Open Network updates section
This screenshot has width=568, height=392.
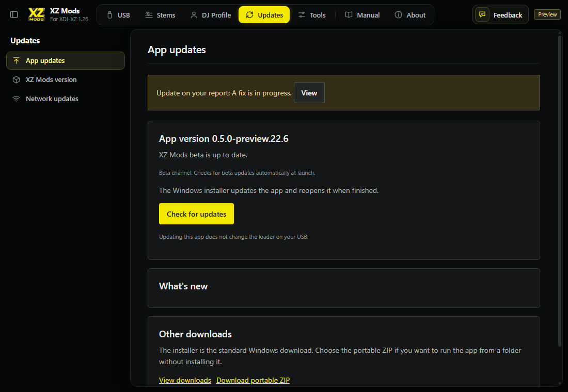tap(66, 99)
